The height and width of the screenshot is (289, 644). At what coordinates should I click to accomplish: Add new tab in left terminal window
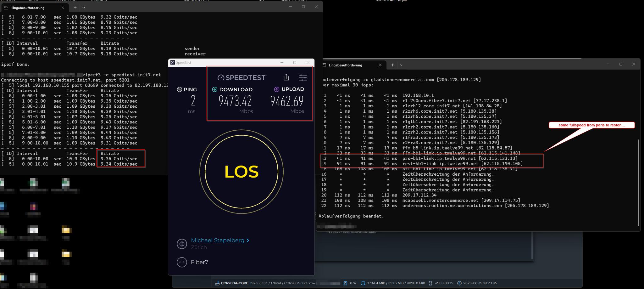75,7
